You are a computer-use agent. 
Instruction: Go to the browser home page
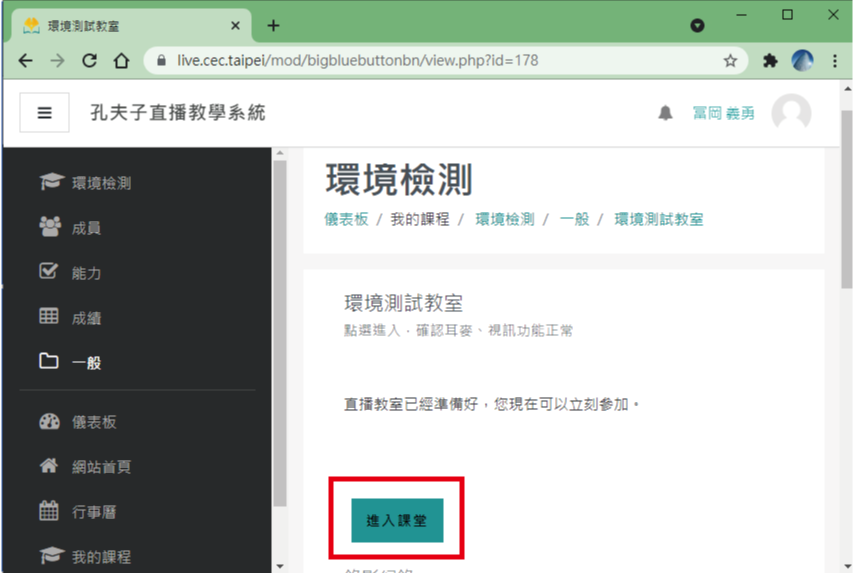click(121, 60)
